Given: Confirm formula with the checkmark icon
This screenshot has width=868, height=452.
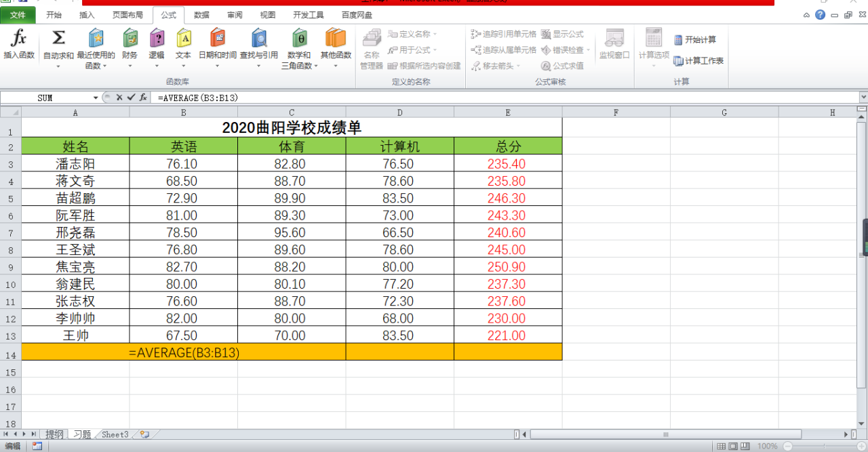Looking at the screenshot, I should click(x=131, y=98).
